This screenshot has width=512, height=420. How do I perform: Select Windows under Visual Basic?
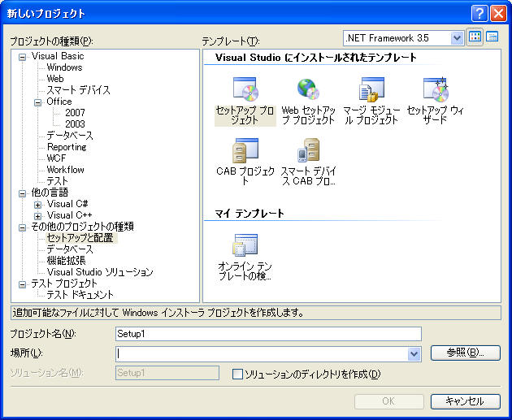click(x=64, y=67)
